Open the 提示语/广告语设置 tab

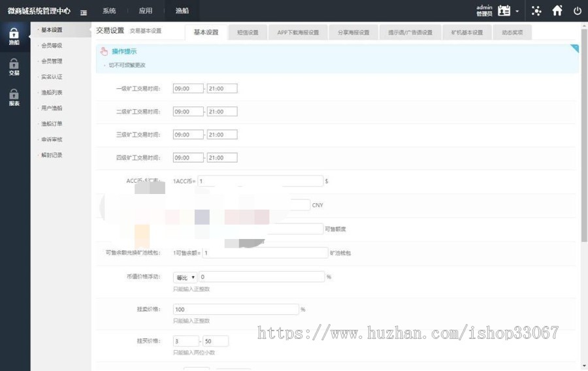[410, 33]
